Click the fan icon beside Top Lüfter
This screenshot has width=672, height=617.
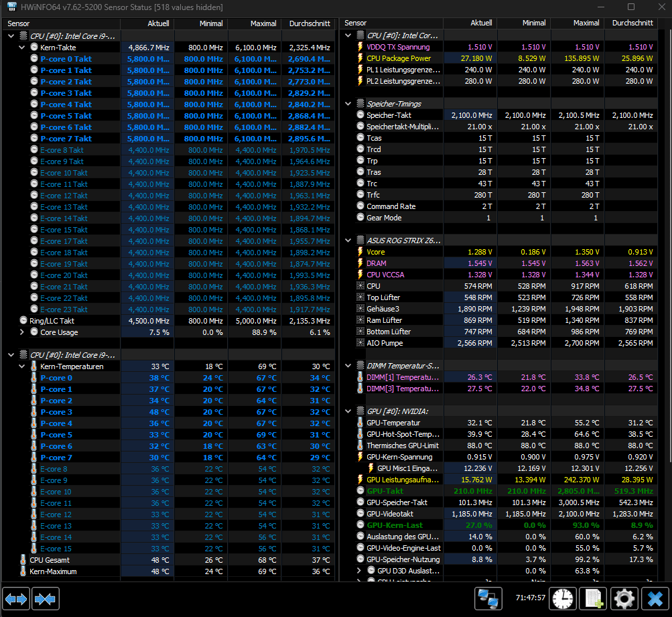click(360, 297)
